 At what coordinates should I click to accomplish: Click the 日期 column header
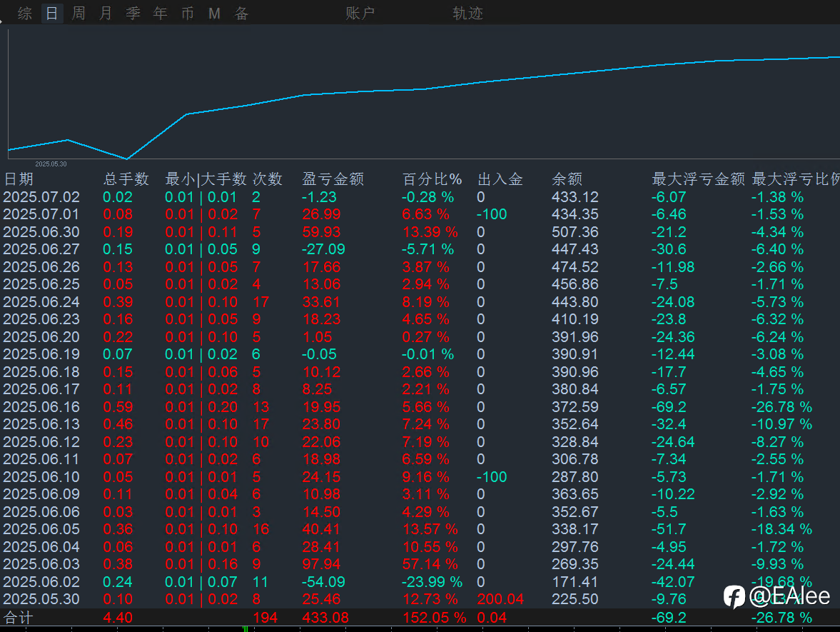[19, 179]
